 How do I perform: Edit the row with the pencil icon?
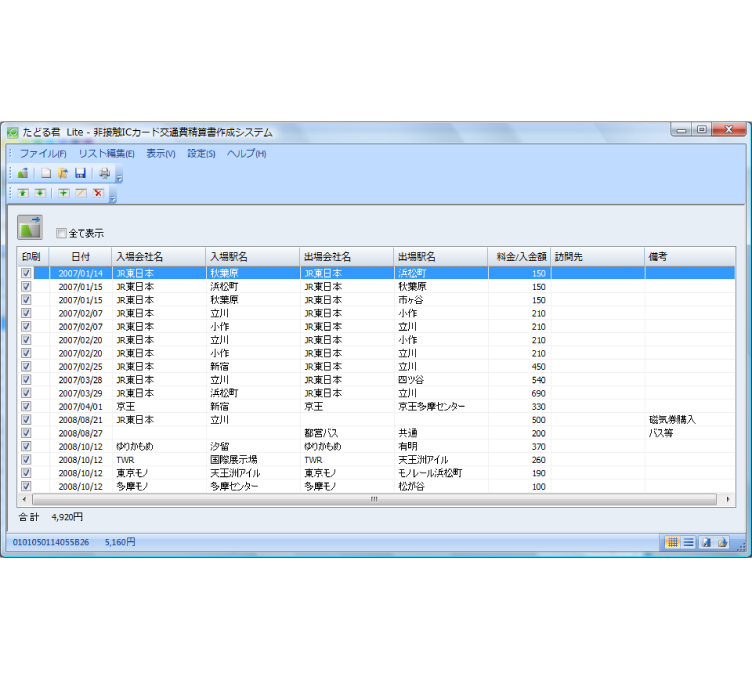click(x=81, y=193)
